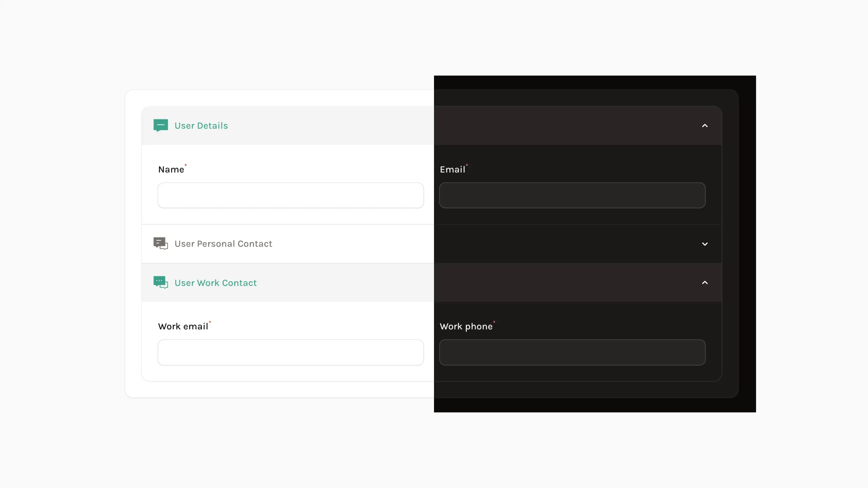Screen dimensions: 868x488
Task: Click the Work email input box
Action: tap(291, 352)
